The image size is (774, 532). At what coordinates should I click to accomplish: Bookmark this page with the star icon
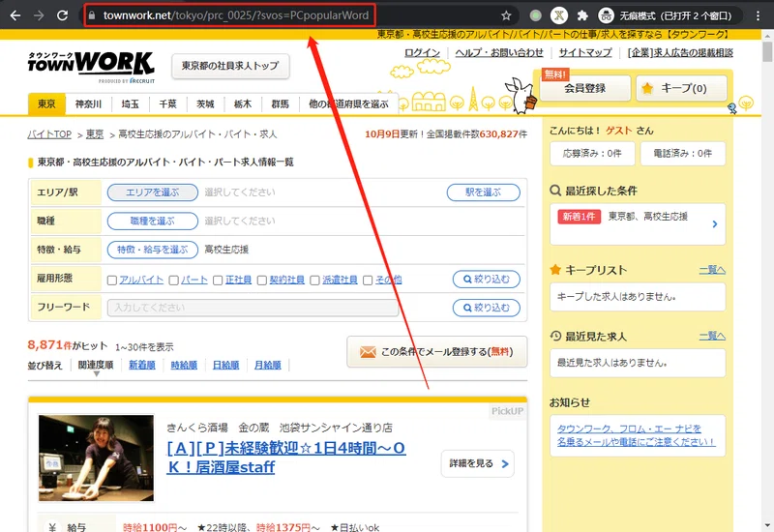(506, 15)
